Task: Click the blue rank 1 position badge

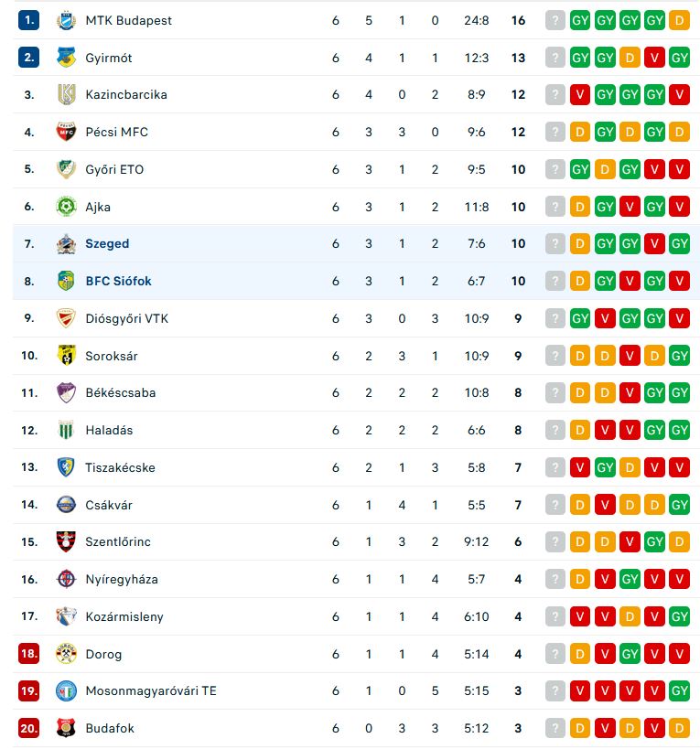Action: click(28, 20)
